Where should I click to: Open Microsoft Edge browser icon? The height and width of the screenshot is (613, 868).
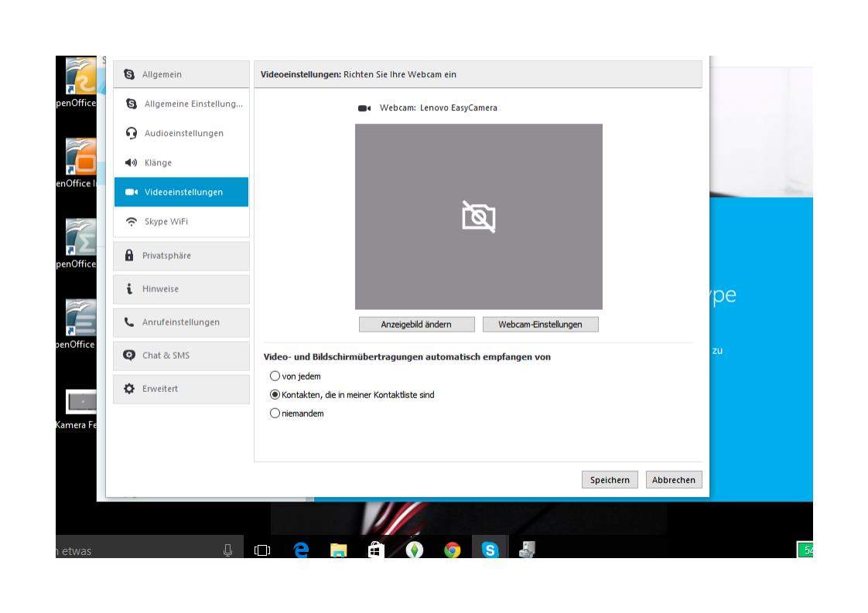click(x=301, y=550)
